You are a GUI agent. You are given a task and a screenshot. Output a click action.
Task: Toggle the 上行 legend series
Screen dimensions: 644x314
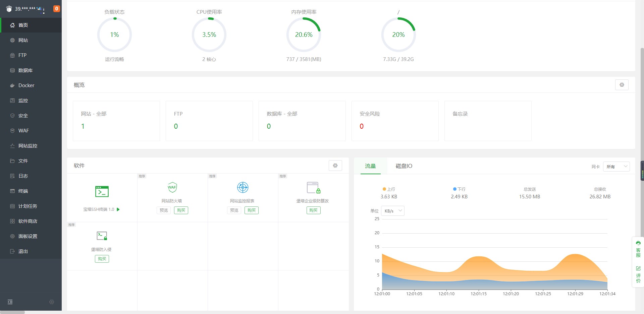click(389, 189)
